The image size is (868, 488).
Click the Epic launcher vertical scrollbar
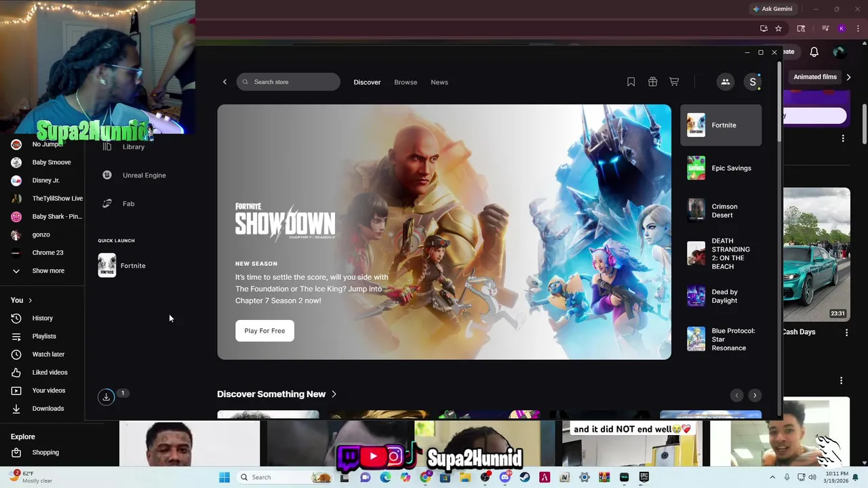(x=779, y=102)
